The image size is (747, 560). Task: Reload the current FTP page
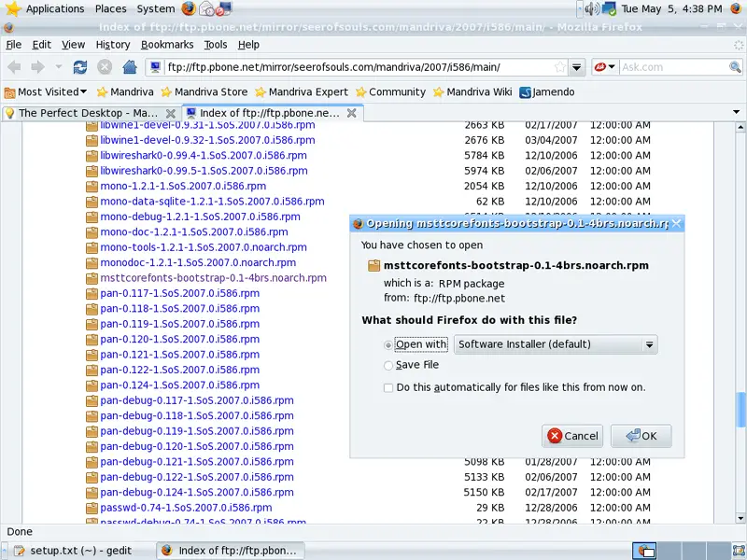pos(80,67)
